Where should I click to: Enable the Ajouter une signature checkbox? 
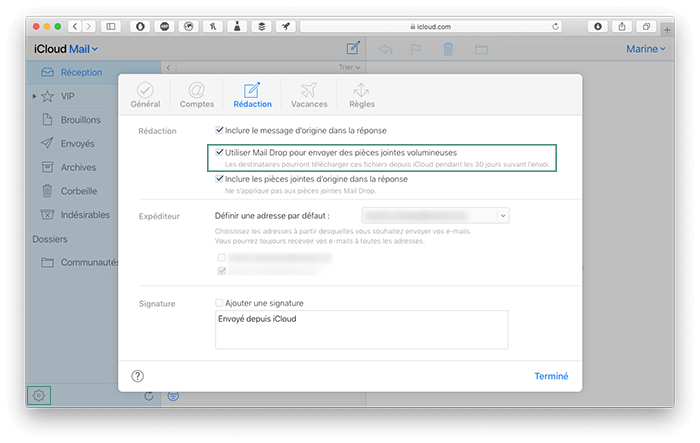pos(220,303)
